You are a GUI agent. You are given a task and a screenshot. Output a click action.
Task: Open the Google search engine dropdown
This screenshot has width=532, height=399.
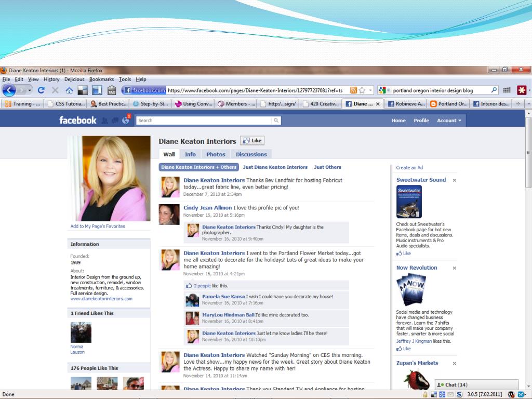384,90
